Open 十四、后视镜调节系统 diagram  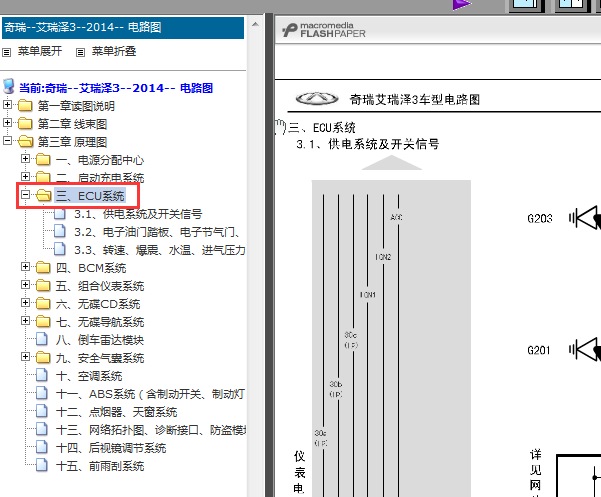(111, 448)
